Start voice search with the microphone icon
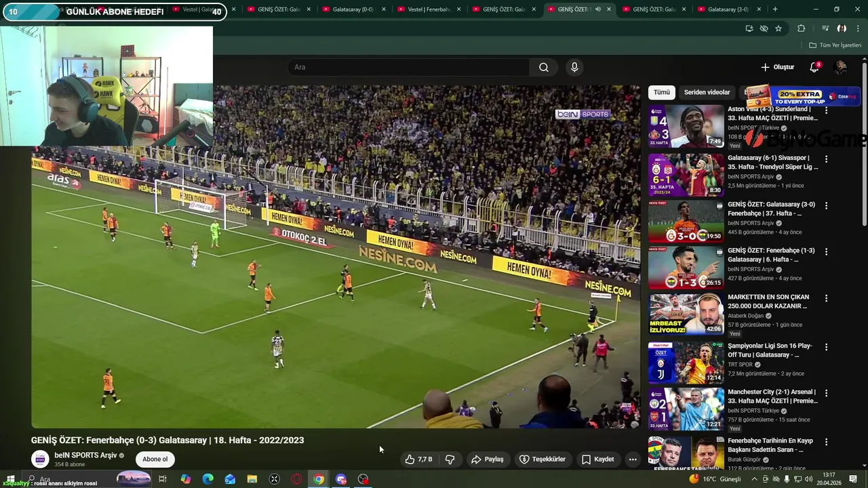This screenshot has height=488, width=868. pyautogui.click(x=574, y=67)
